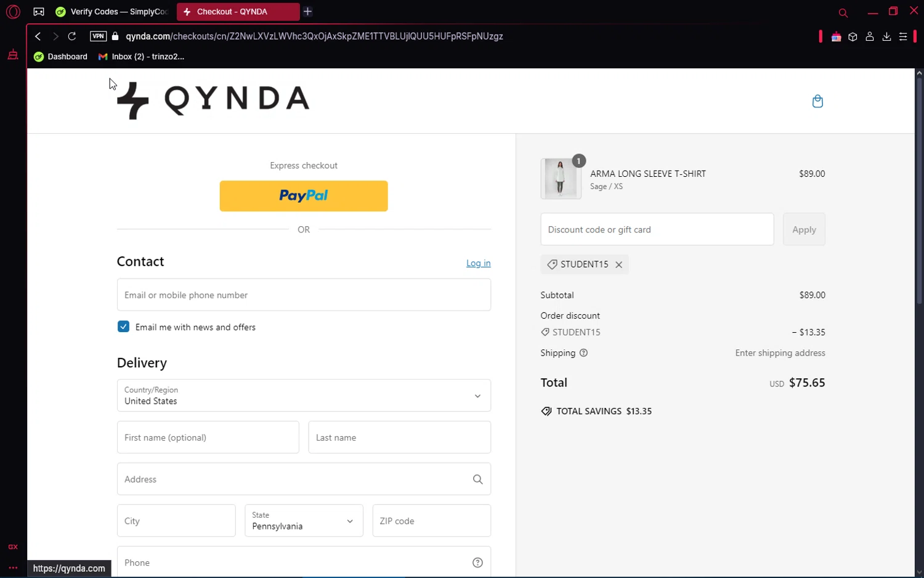Click the ZIP code field
The width and height of the screenshot is (924, 578).
pyautogui.click(x=432, y=521)
